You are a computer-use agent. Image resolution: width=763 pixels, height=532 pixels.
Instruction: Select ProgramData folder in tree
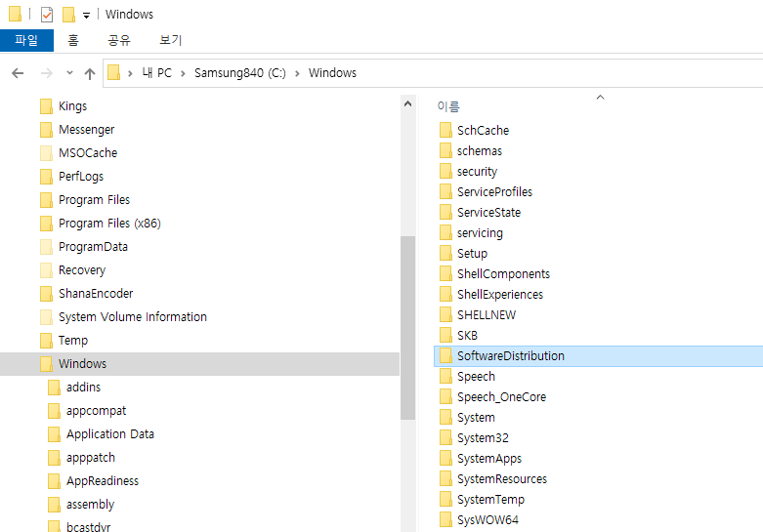(x=94, y=247)
